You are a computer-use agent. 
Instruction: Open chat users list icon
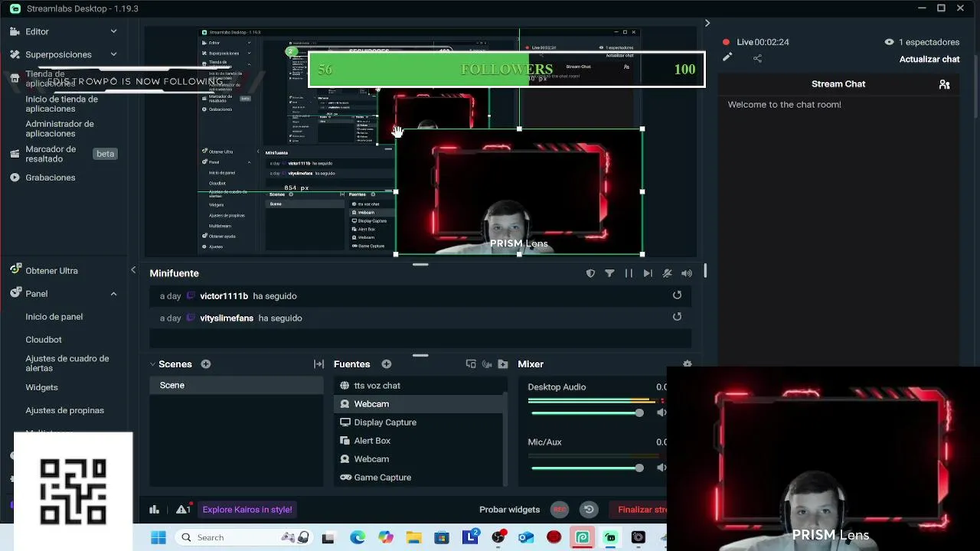tap(944, 84)
